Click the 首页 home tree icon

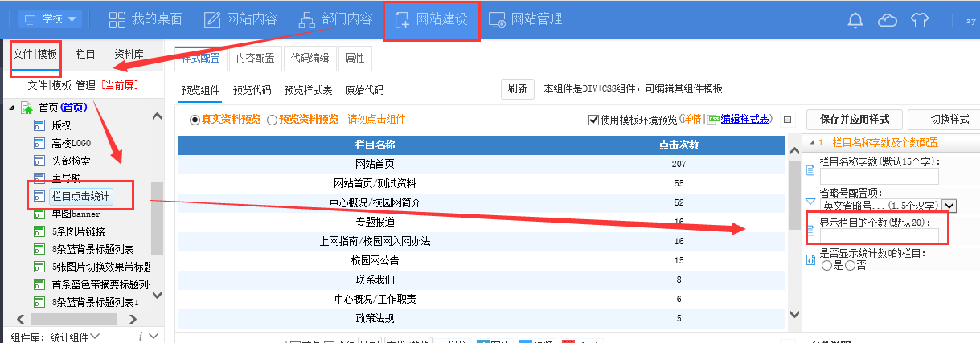coord(27,108)
